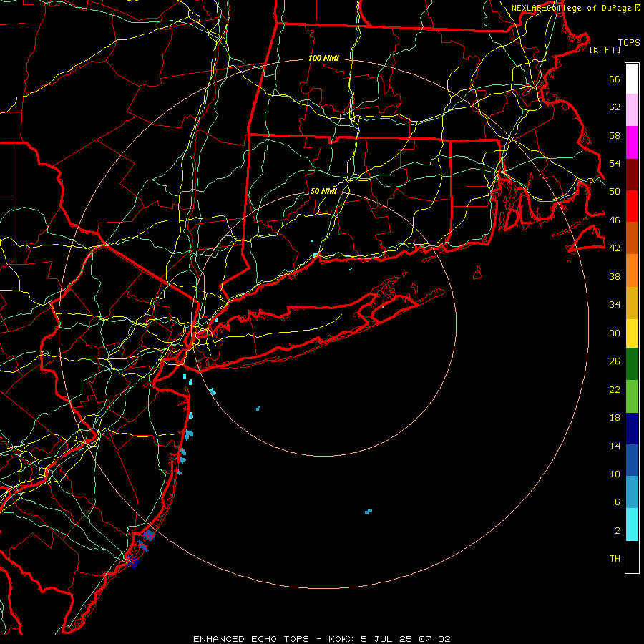Click the '62' legend value
Image resolution: width=644 pixels, height=644 pixels.
click(615, 107)
